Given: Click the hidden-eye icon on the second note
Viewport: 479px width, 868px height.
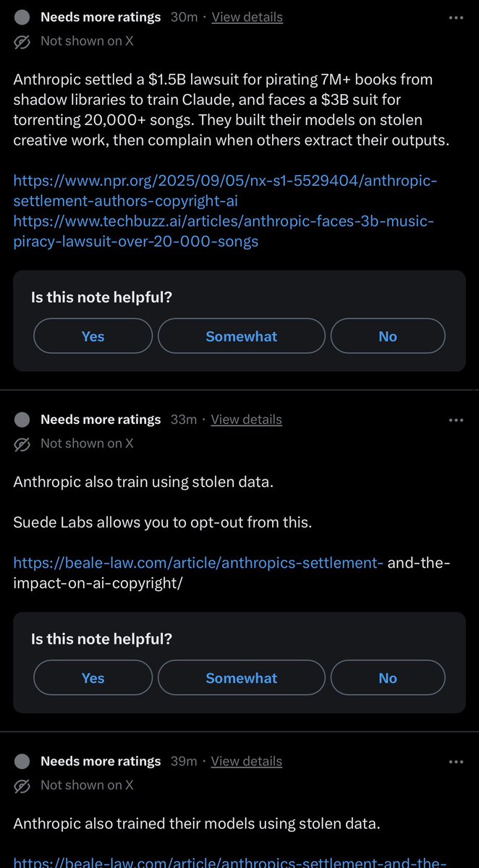Looking at the screenshot, I should pyautogui.click(x=23, y=443).
